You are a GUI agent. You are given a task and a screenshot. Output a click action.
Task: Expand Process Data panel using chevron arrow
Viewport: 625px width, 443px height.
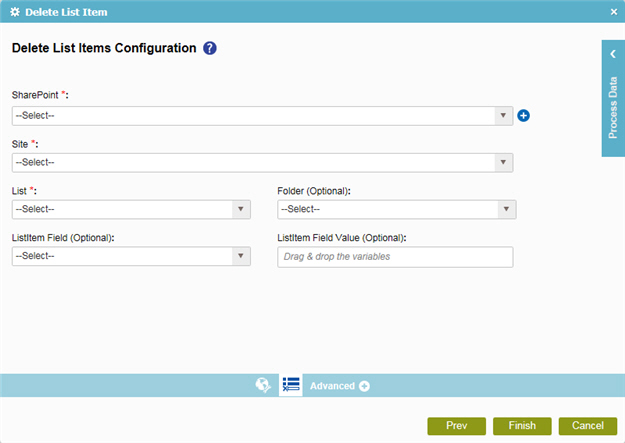coord(613,54)
